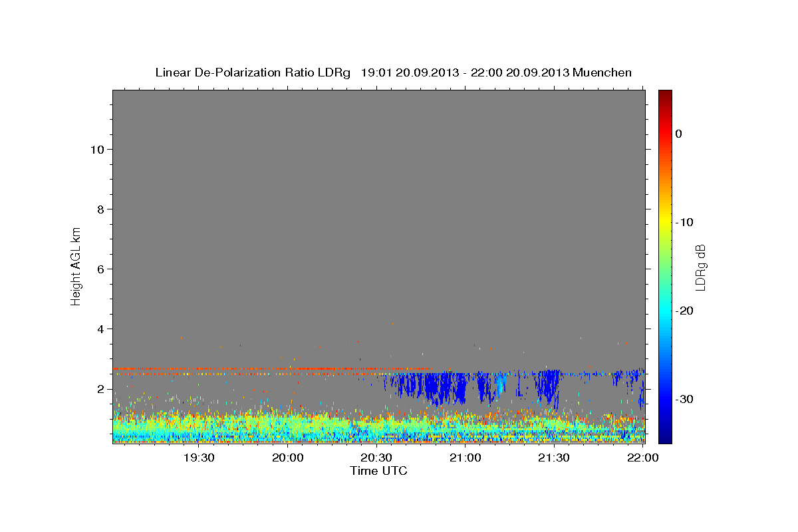Click the 'Time UTC' axis title
This screenshot has width=798, height=532.
[x=378, y=471]
